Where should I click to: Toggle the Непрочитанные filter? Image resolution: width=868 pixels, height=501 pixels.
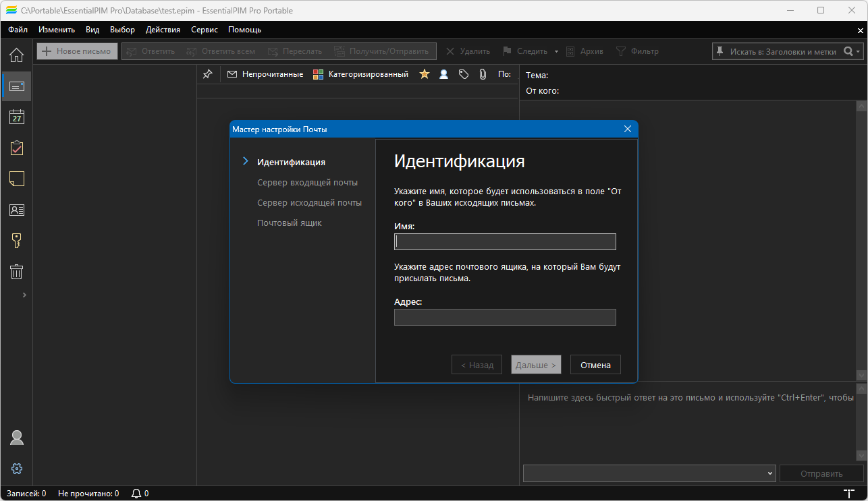coord(265,74)
